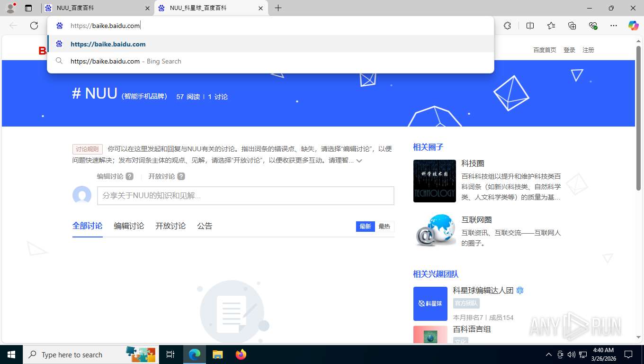
Task: Open the Edge profile avatar icon
Action: click(10, 8)
